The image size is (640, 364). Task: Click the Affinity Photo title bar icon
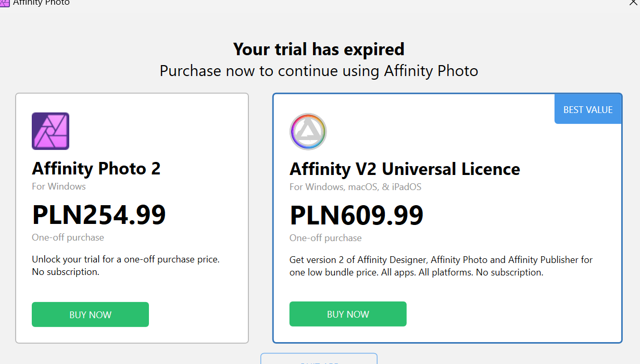(5, 3)
